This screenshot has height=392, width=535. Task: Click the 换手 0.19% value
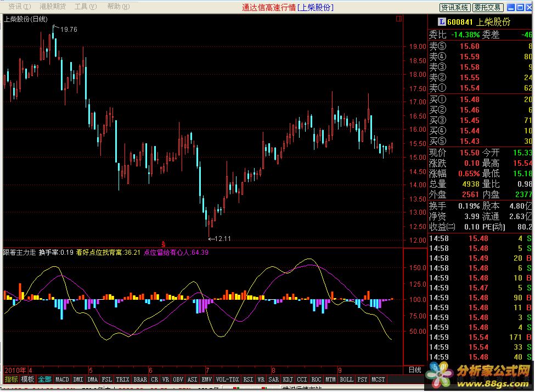[x=469, y=206]
